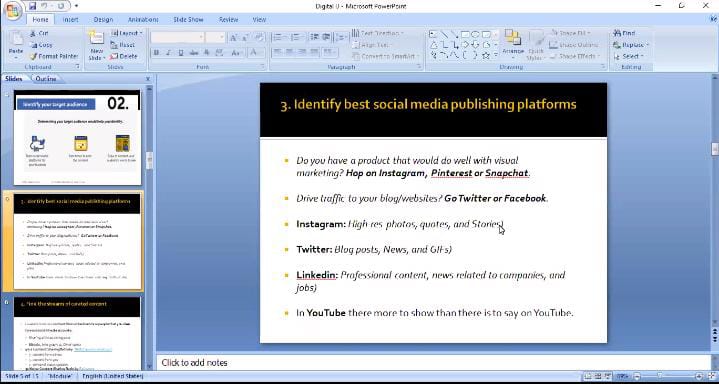Open the Select dropdown in Editing
The width and height of the screenshot is (719, 384).
point(629,56)
